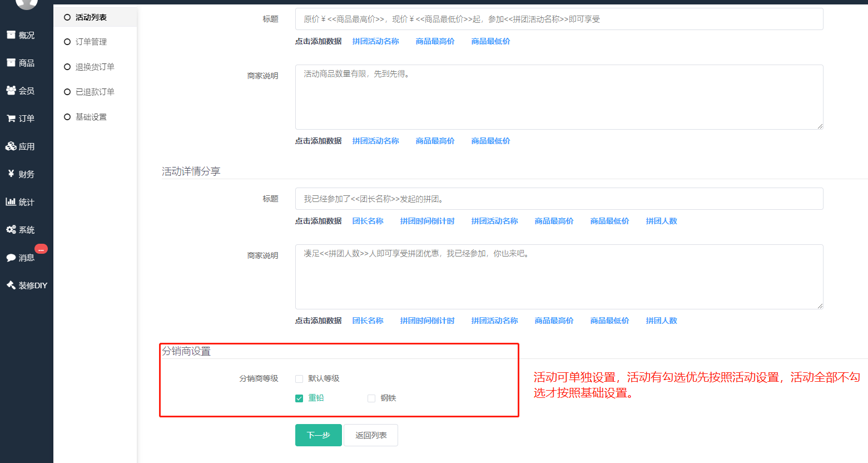
Task: Click the 系统 gears icon
Action: click(x=11, y=230)
